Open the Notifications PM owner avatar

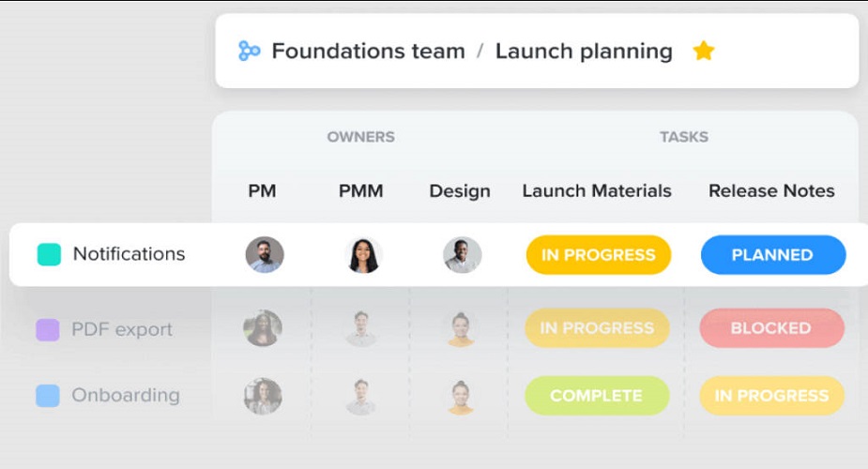coord(265,254)
